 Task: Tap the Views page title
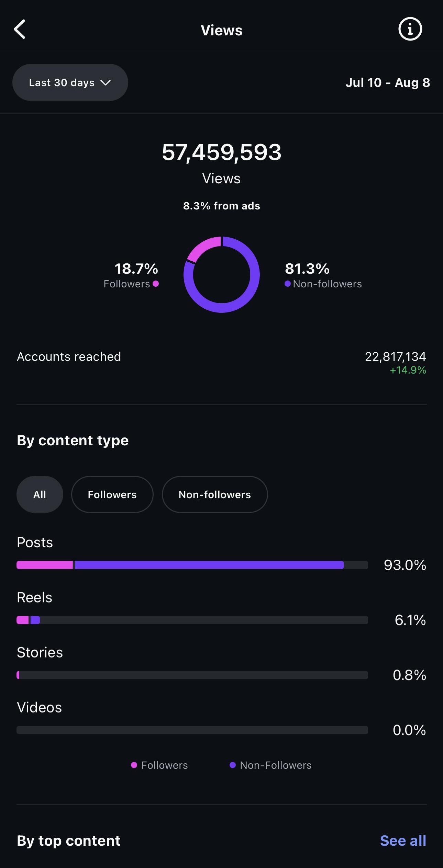tap(221, 30)
